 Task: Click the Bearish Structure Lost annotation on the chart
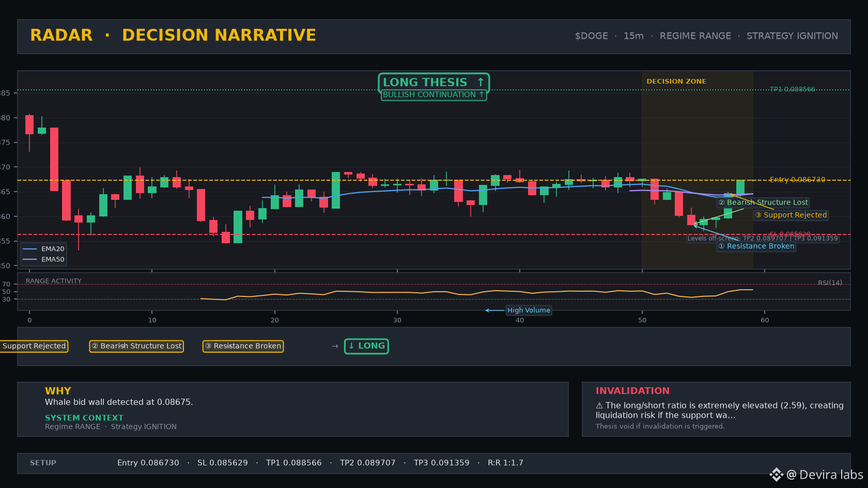(763, 202)
